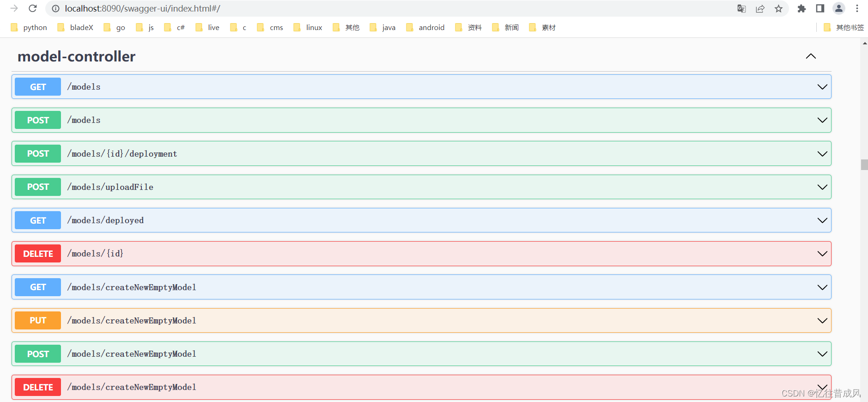This screenshot has height=402, width=868.
Task: Expand the DELETE /models/{id} chevron
Action: point(822,254)
